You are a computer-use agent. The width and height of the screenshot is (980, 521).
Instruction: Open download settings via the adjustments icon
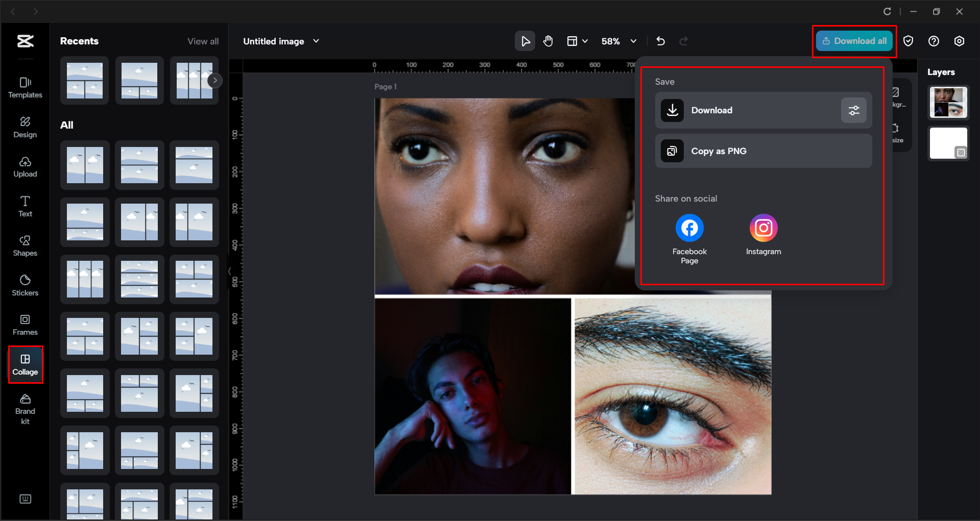[x=853, y=110]
